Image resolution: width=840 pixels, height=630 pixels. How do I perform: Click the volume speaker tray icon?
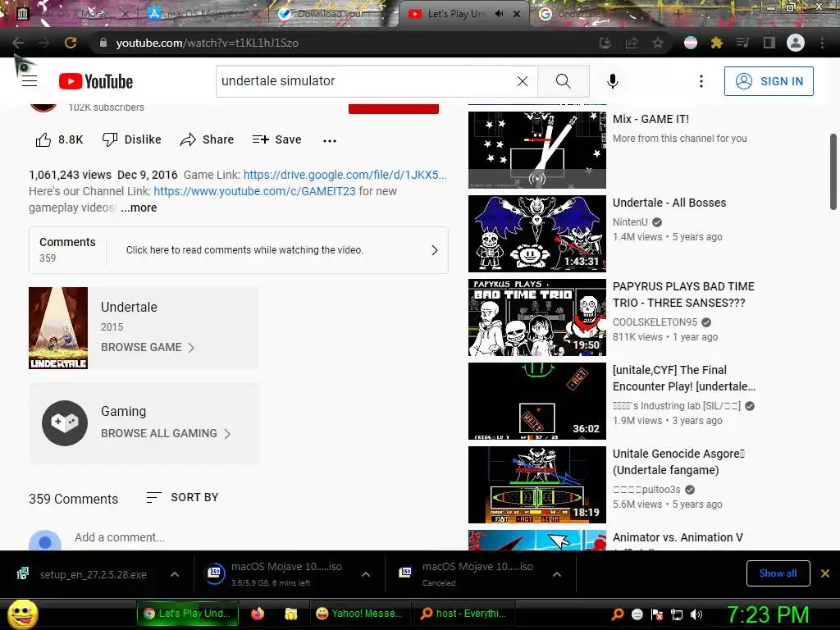696,614
